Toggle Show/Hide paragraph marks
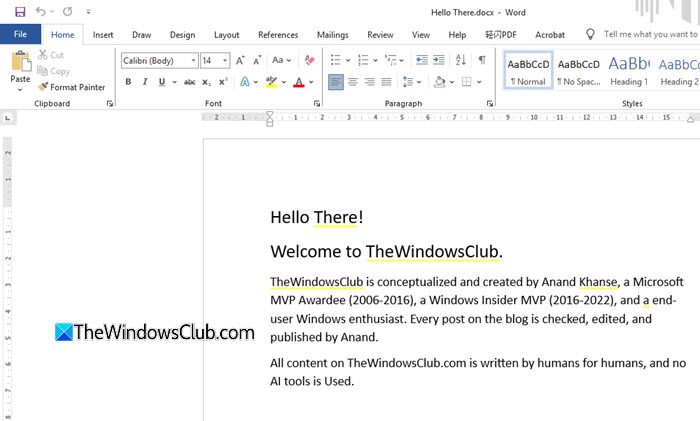 (482, 60)
